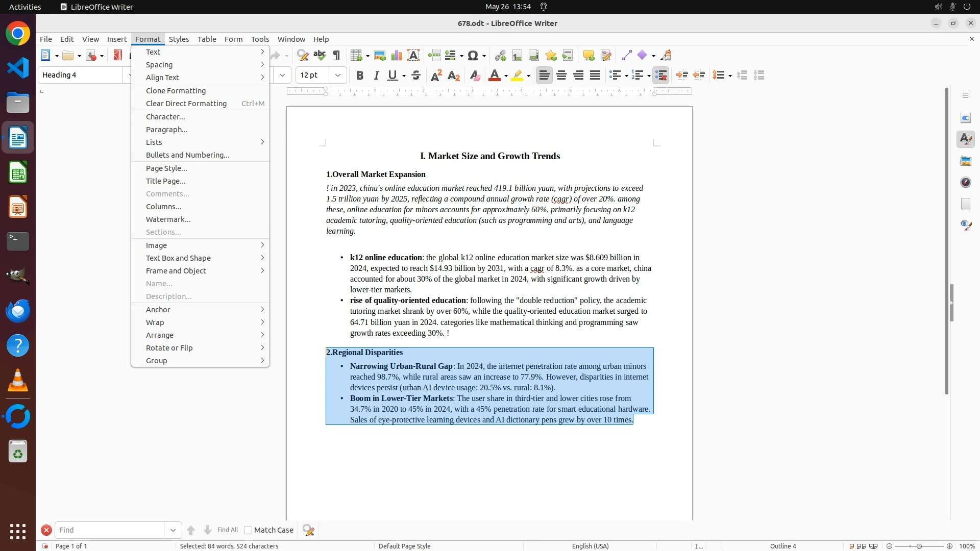Insert special character omega icon
This screenshot has width=980, height=551.
[x=473, y=56]
